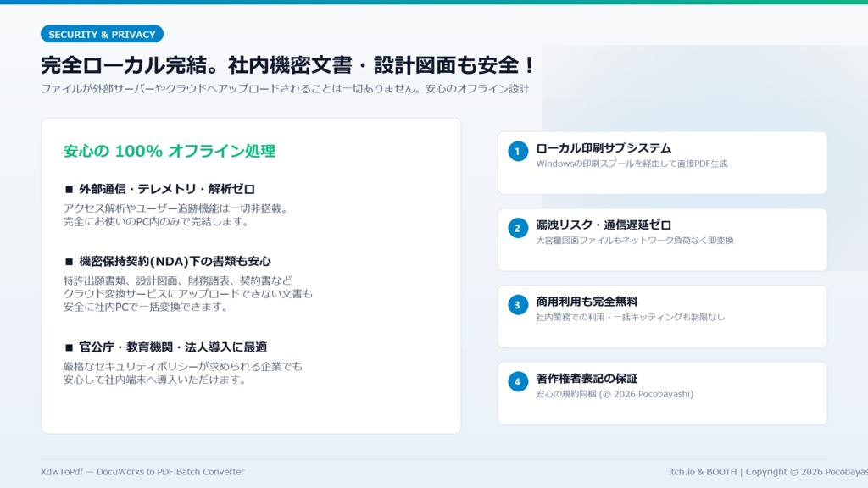Select the ローカル印刷サブシステム card title
Screen dimensions: 868x488
pyautogui.click(x=604, y=148)
